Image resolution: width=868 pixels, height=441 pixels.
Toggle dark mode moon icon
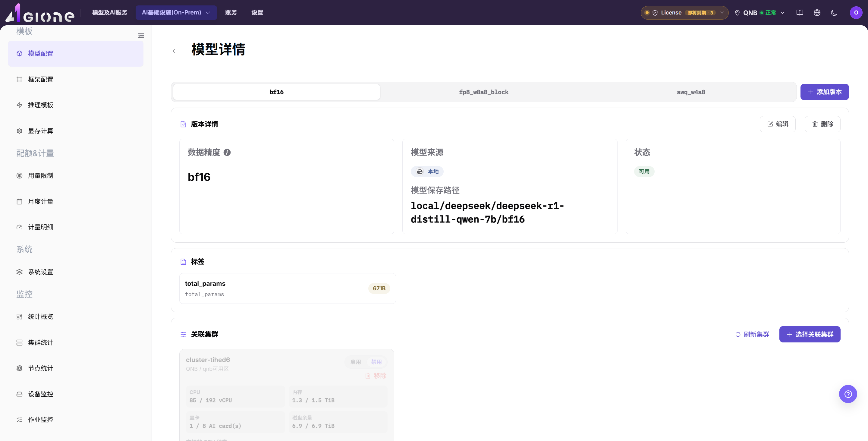coord(834,13)
